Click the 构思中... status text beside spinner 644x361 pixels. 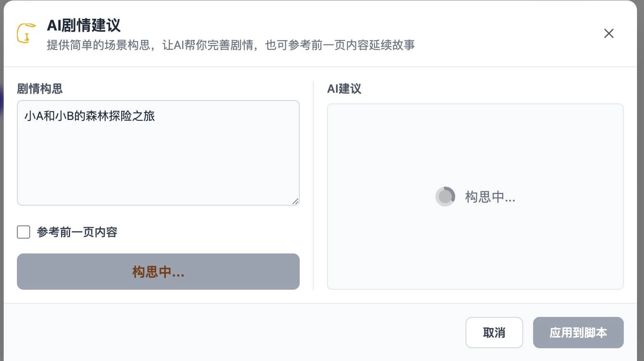point(490,197)
